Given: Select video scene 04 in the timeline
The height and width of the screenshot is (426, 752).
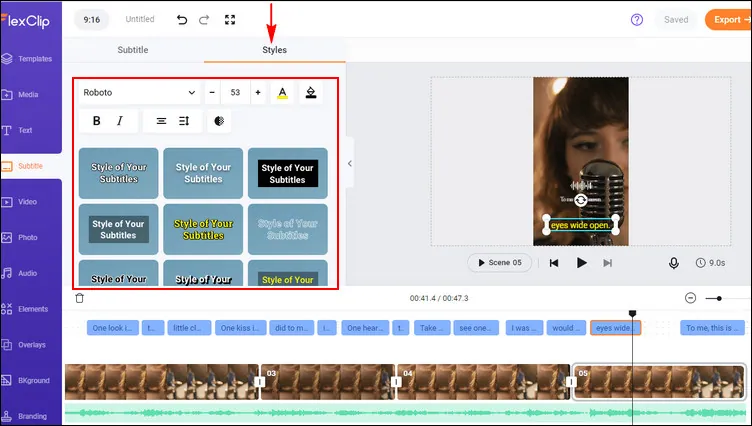Looking at the screenshot, I should 483,382.
